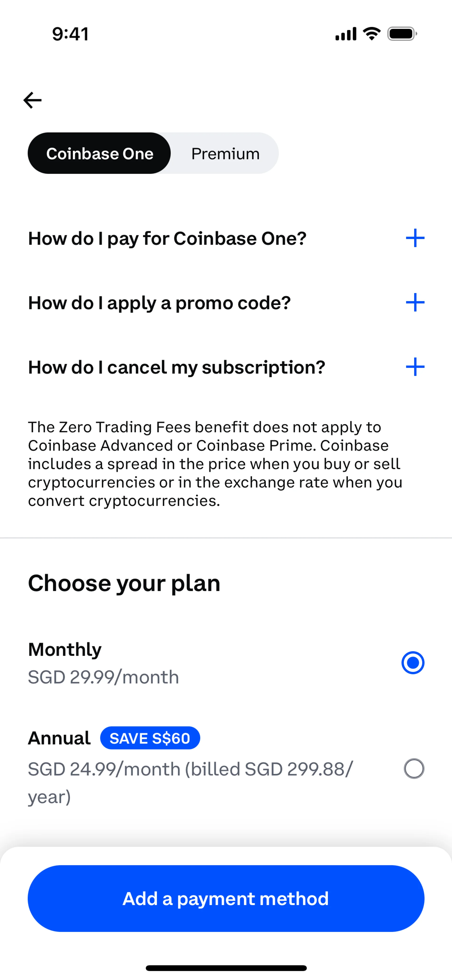Tap the back arrow icon
This screenshot has height=980, width=452.
(32, 101)
